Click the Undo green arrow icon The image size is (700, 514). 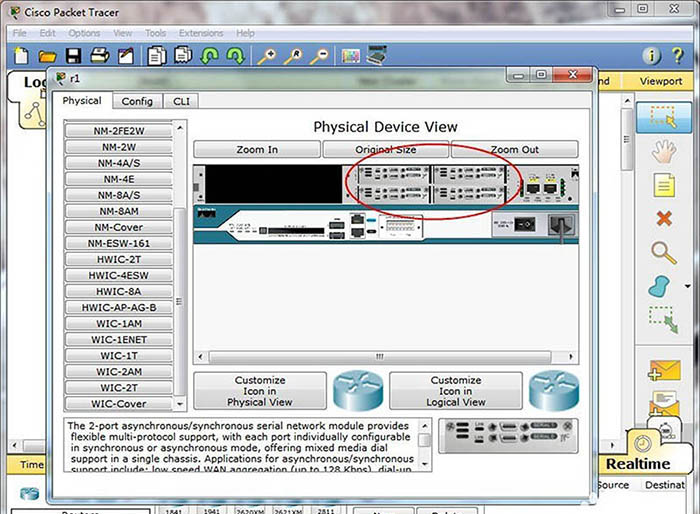[x=209, y=56]
